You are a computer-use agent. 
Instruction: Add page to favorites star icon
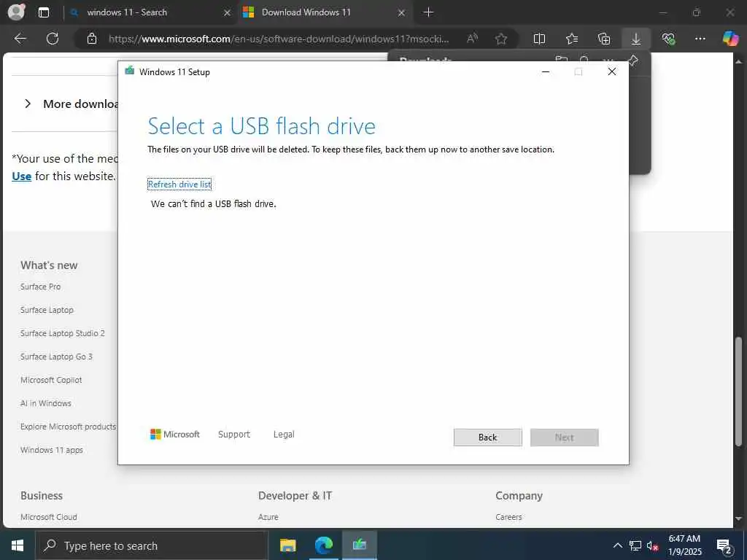pos(500,39)
